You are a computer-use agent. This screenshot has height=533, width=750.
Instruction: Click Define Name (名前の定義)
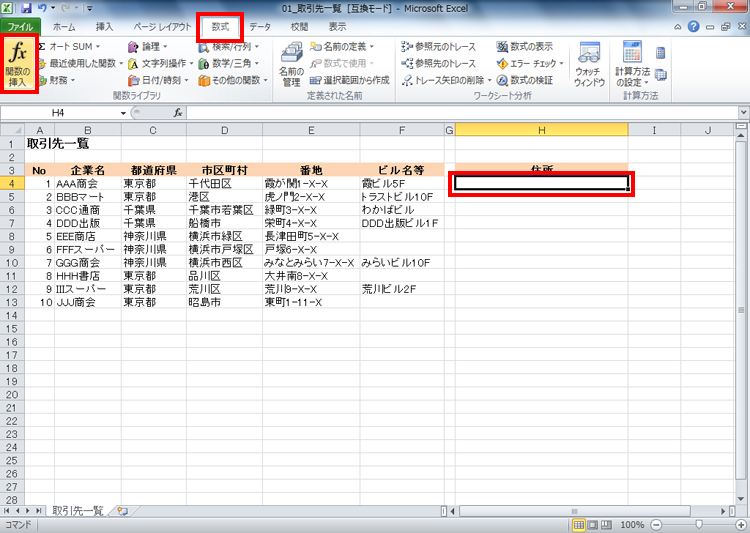point(342,46)
